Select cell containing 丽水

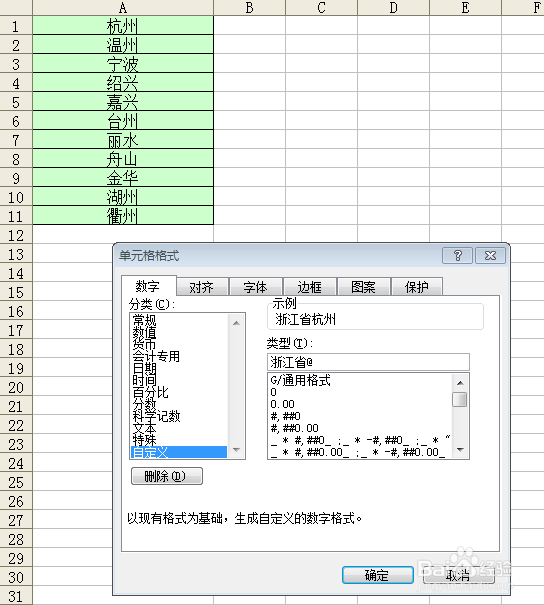pyautogui.click(x=123, y=139)
